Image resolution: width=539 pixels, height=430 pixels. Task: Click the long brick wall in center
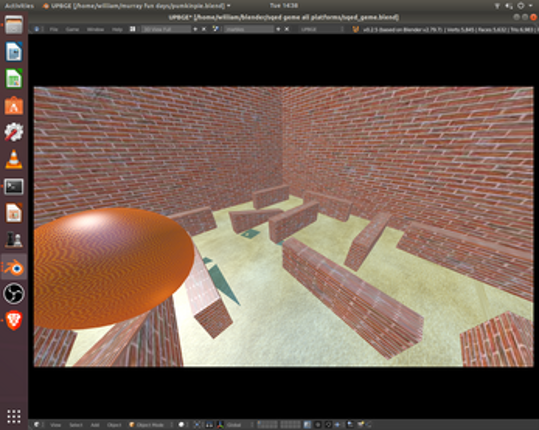[x=351, y=297]
